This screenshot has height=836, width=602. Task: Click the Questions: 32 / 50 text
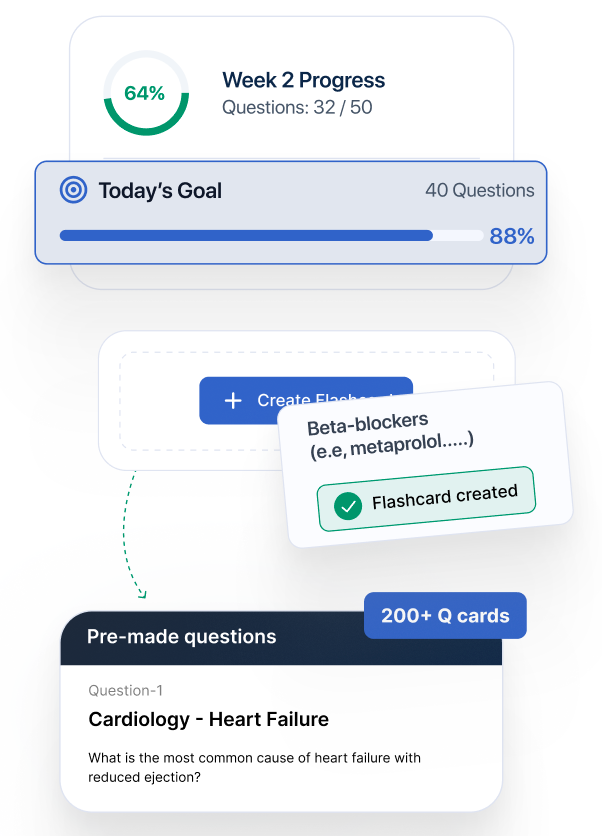click(297, 107)
